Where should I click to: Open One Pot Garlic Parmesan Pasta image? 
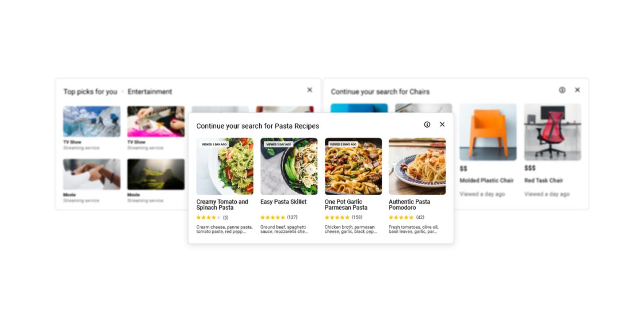pyautogui.click(x=353, y=166)
